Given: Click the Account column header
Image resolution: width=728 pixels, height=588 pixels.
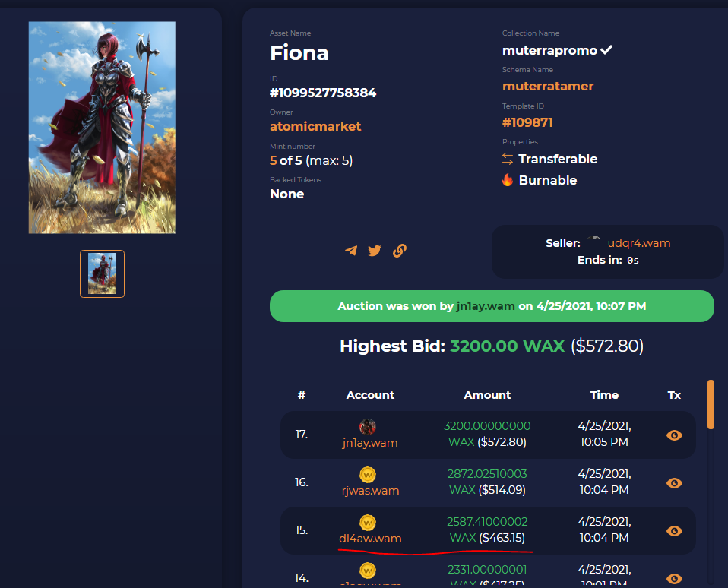Looking at the screenshot, I should [x=370, y=395].
